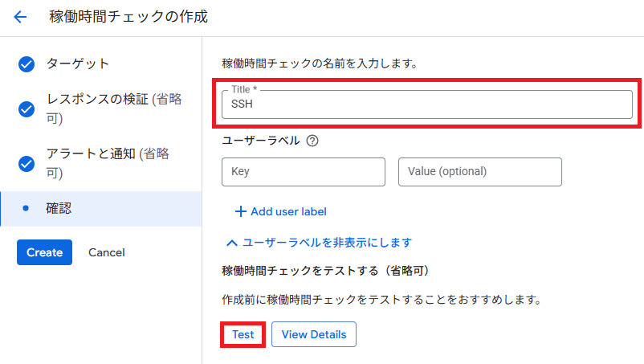This screenshot has width=644, height=364.
Task: Click the checkmark icon beside ターゲット
Action: [26, 64]
